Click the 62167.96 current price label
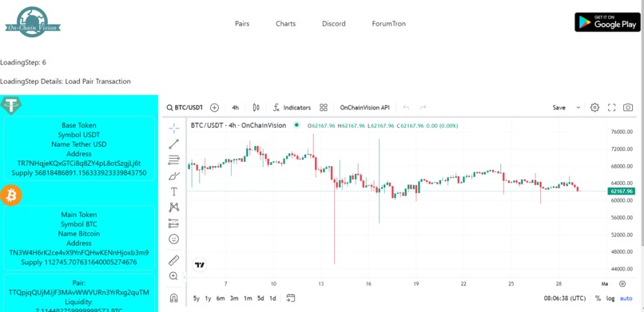 621,191
